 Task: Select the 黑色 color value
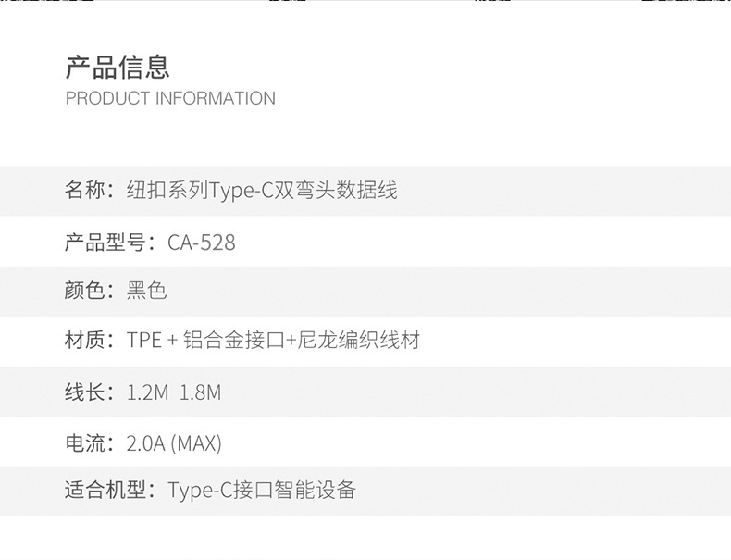(146, 291)
